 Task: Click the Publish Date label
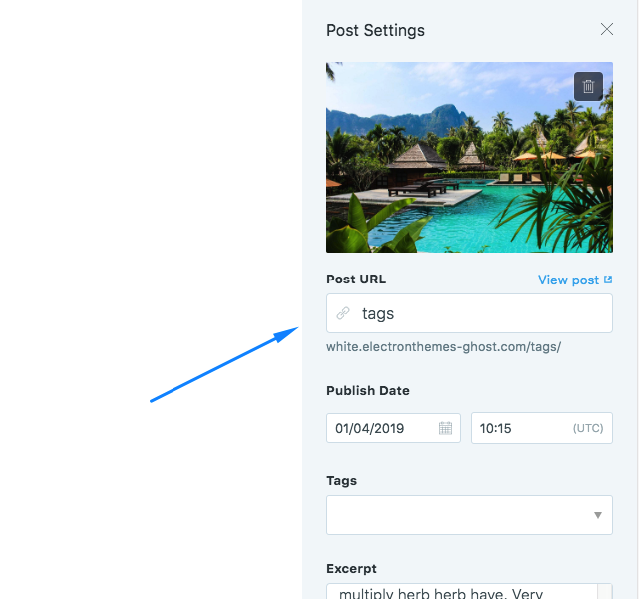point(368,390)
